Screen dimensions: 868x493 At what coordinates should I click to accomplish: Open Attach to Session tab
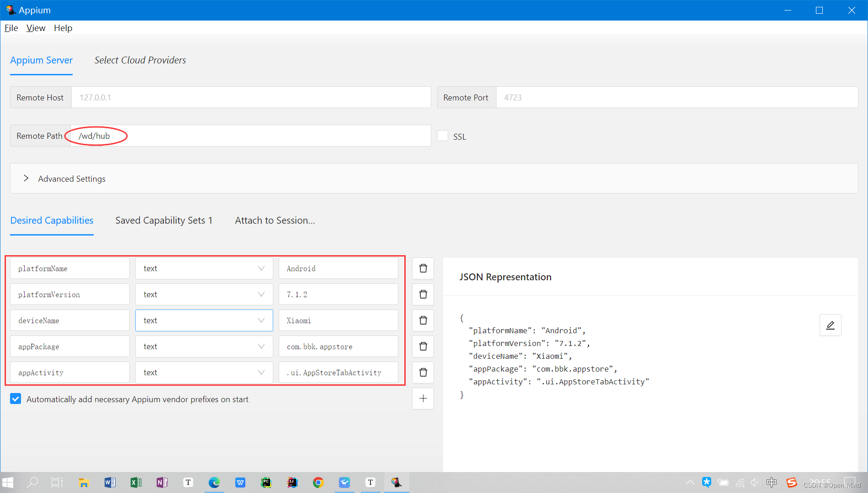click(275, 220)
